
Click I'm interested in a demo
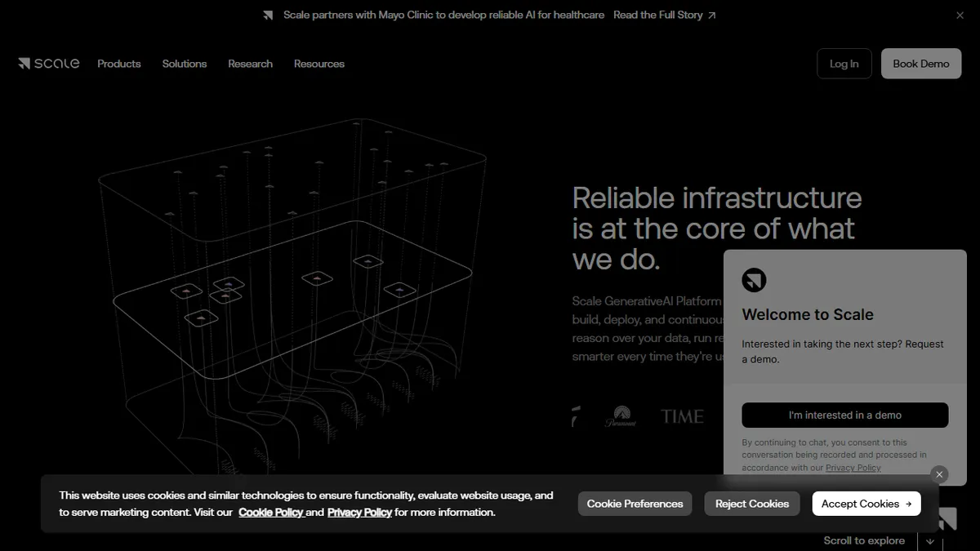[x=845, y=415]
